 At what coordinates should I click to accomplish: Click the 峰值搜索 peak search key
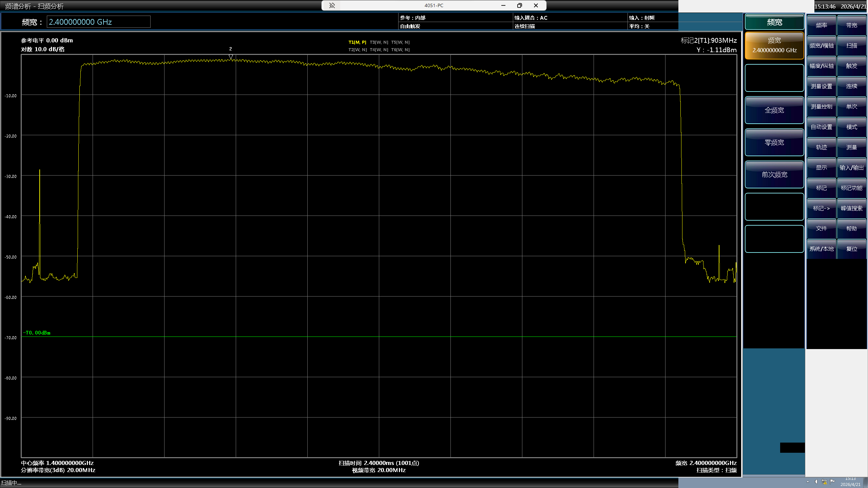[x=851, y=208]
